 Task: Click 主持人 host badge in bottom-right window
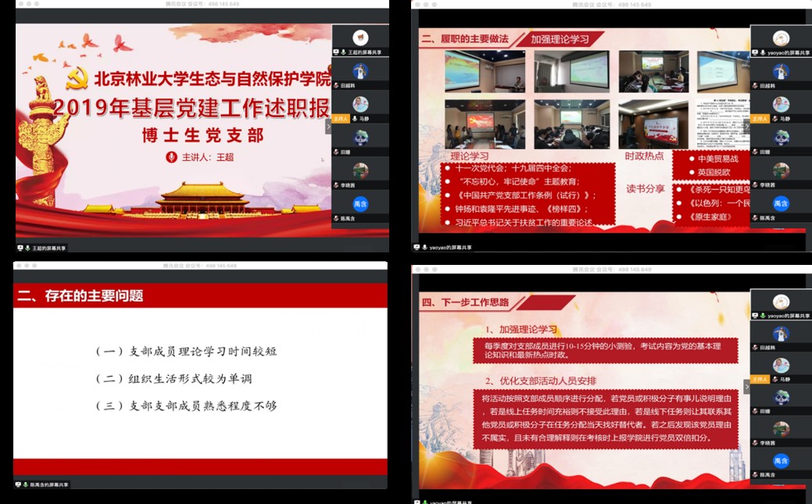(x=760, y=379)
